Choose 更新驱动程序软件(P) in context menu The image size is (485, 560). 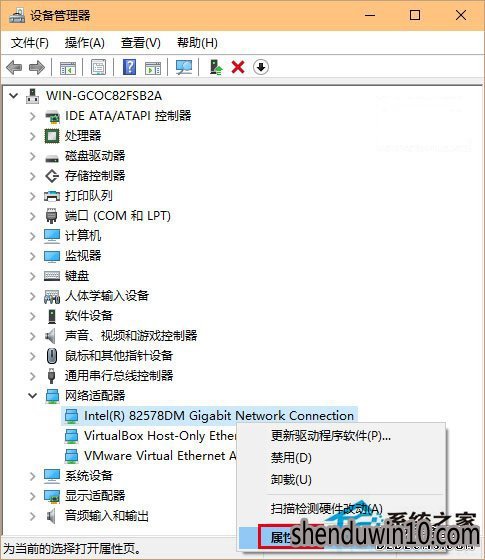coord(331,436)
